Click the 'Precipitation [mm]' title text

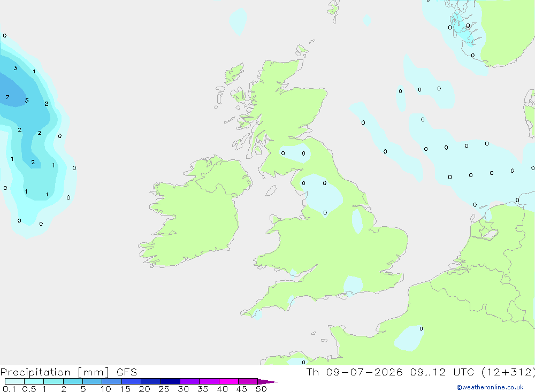[x=55, y=372]
